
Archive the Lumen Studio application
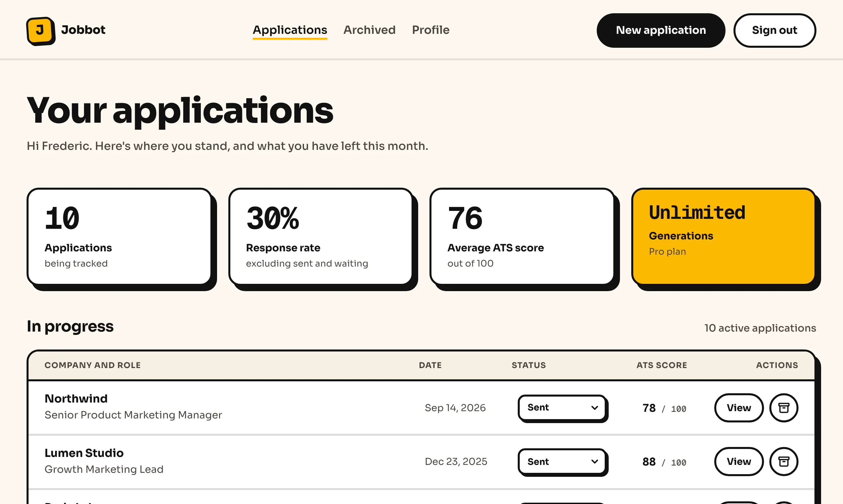click(784, 461)
